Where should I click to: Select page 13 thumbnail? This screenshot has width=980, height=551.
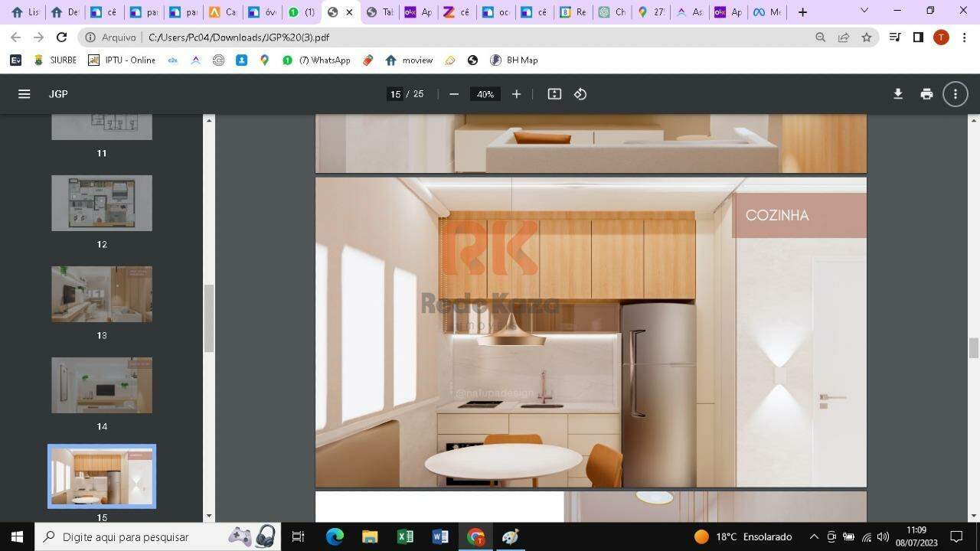[x=102, y=294]
